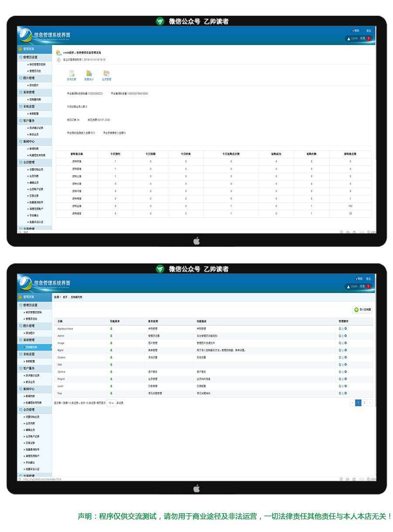Click refresh icon in Applypurchase row
The width and height of the screenshot is (393, 532).
pos(340,328)
